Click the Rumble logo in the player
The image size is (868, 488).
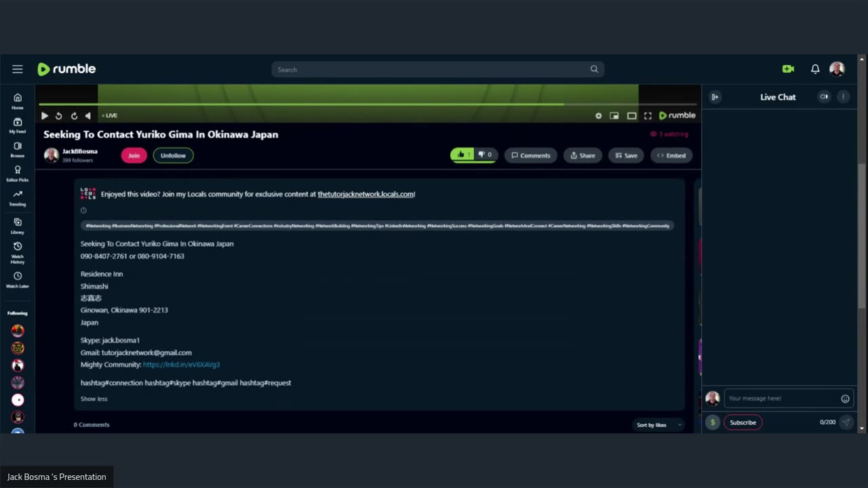(677, 115)
